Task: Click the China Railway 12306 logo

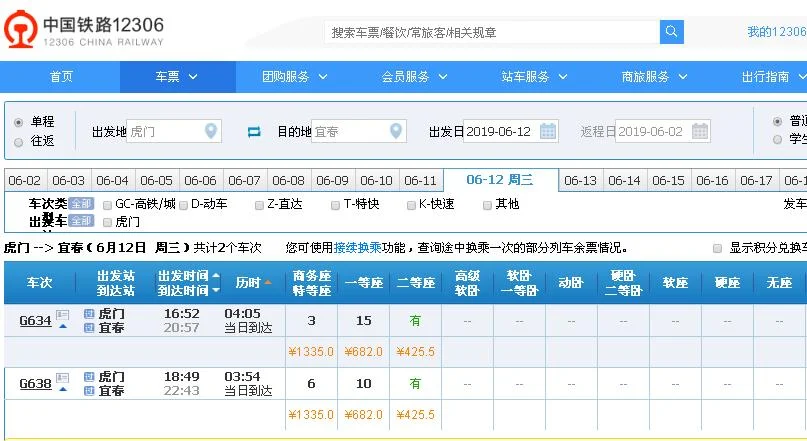Action: tap(84, 29)
